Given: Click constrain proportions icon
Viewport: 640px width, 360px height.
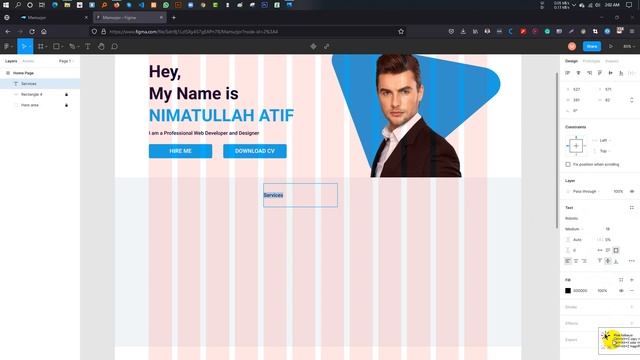Looking at the screenshot, I should [x=632, y=100].
